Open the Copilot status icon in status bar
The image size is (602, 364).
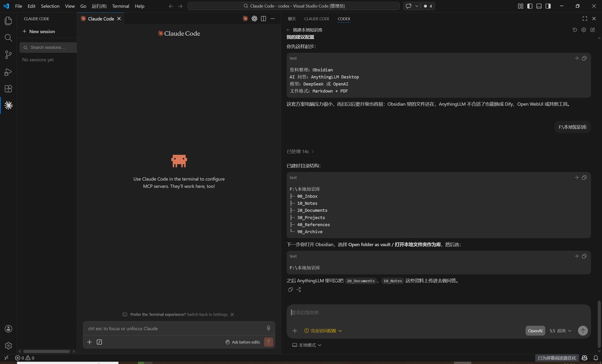(x=584, y=358)
